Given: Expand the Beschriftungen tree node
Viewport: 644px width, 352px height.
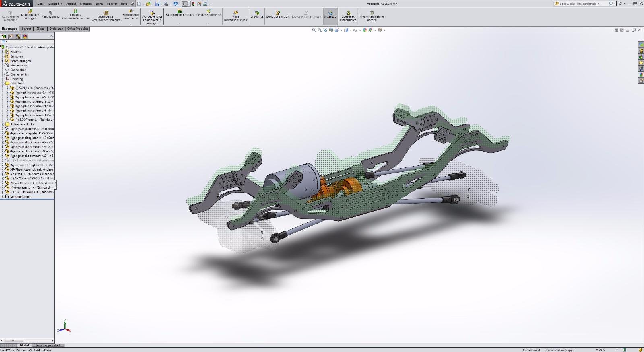Looking at the screenshot, I should coord(2,61).
